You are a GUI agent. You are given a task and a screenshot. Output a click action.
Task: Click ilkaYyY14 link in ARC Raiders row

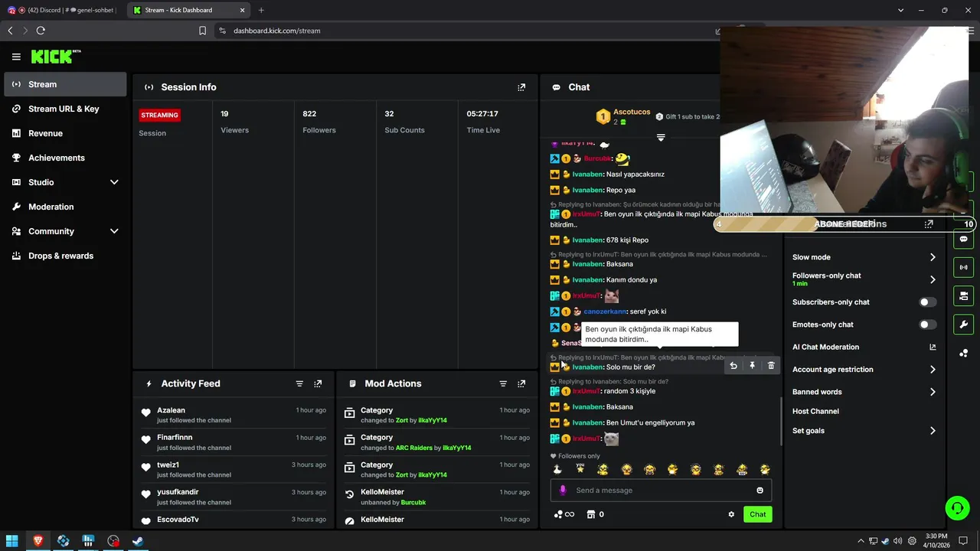point(456,448)
